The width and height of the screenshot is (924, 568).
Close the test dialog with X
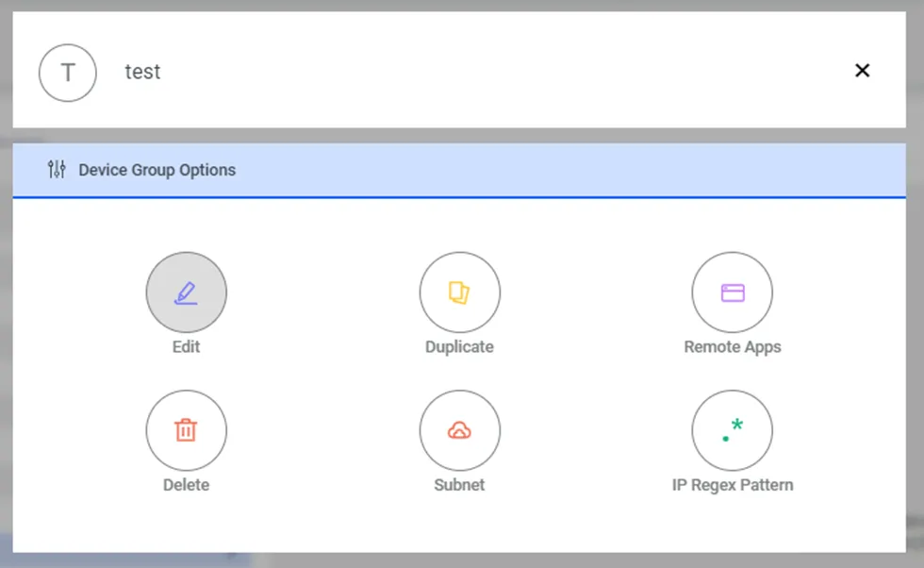click(862, 71)
